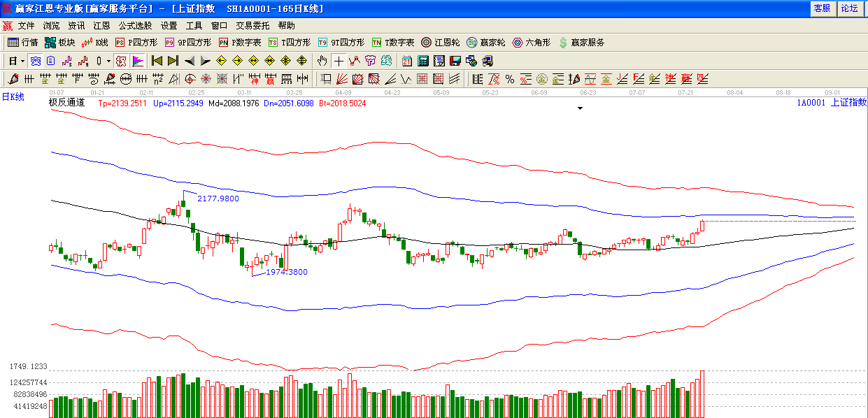Toggle the crosshair cursor button

[x=339, y=61]
